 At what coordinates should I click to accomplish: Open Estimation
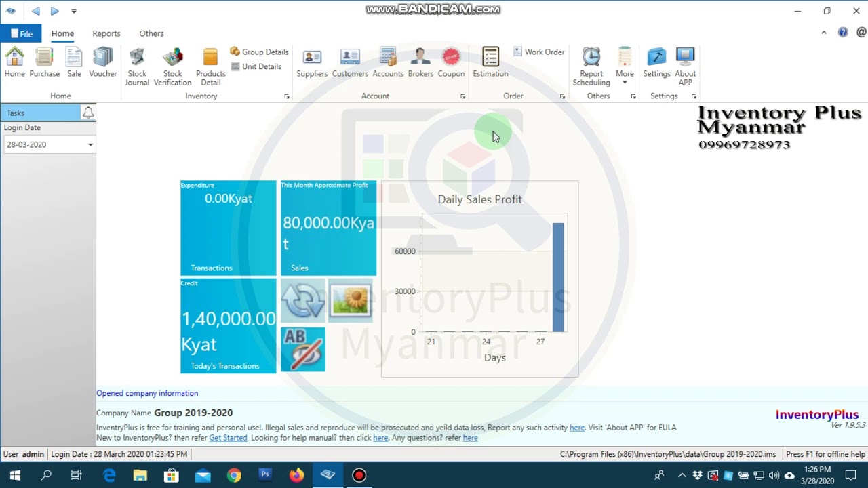coord(490,62)
